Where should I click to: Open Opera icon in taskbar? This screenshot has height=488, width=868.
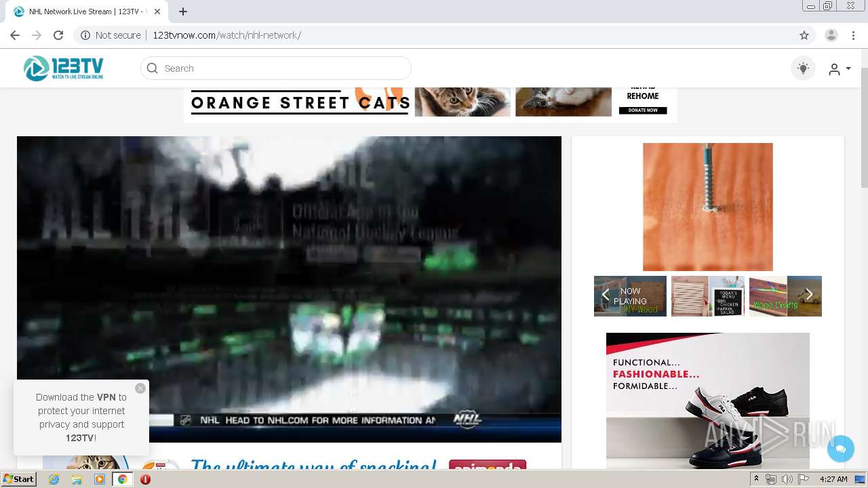[x=145, y=479]
